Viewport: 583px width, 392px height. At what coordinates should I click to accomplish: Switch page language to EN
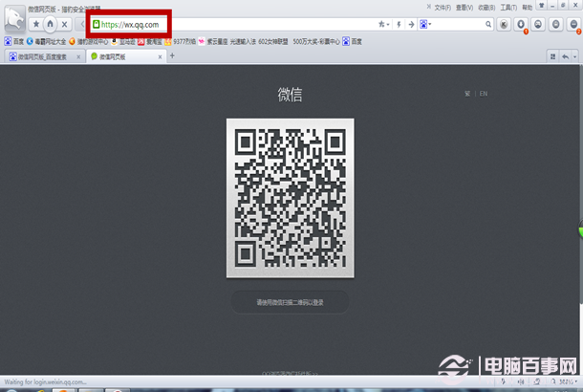tap(484, 94)
